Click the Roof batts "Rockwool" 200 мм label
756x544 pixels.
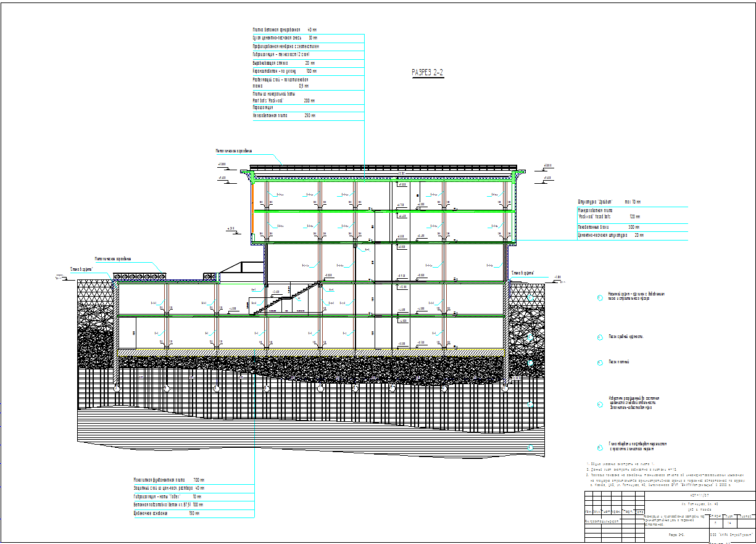284,99
